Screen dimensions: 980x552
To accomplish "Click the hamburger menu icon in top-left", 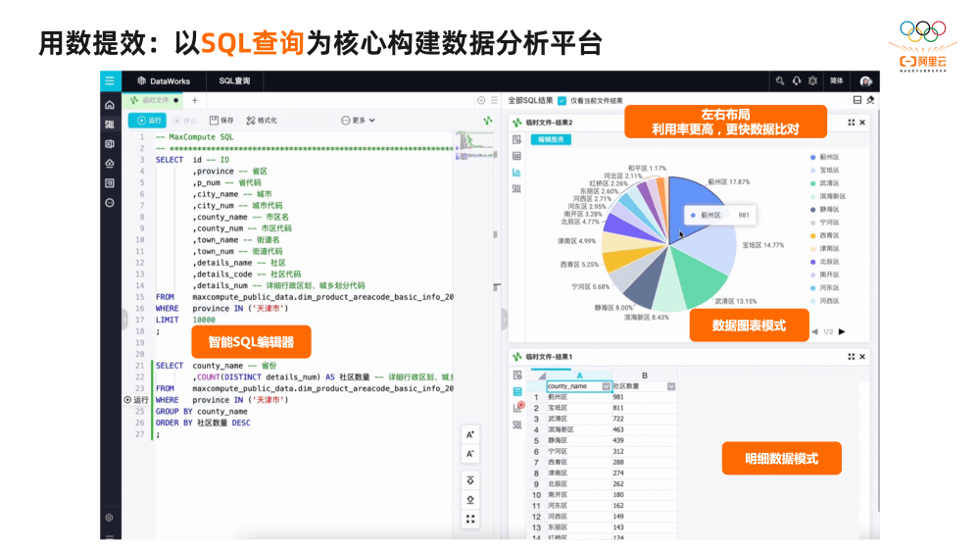I will click(110, 81).
